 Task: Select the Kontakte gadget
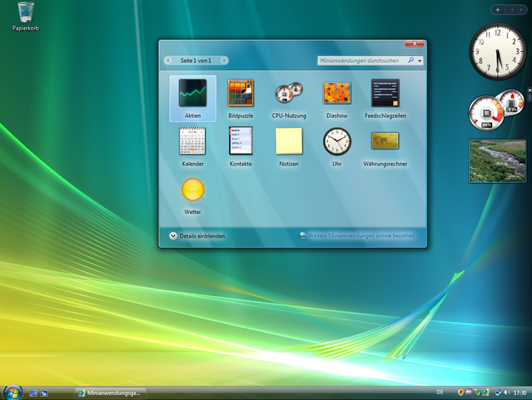(241, 147)
